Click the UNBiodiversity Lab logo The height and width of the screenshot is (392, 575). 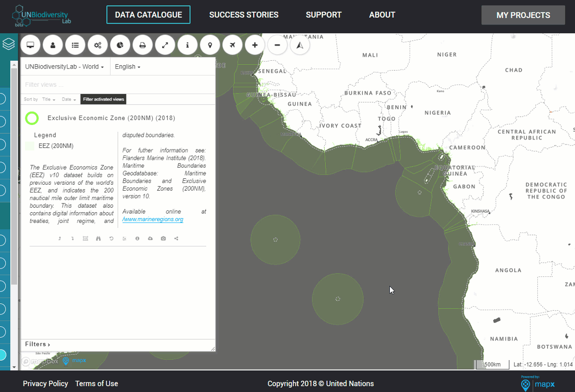42,17
